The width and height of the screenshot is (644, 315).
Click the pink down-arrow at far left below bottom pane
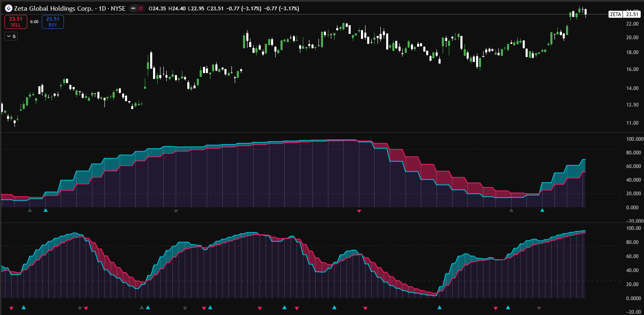click(12, 307)
